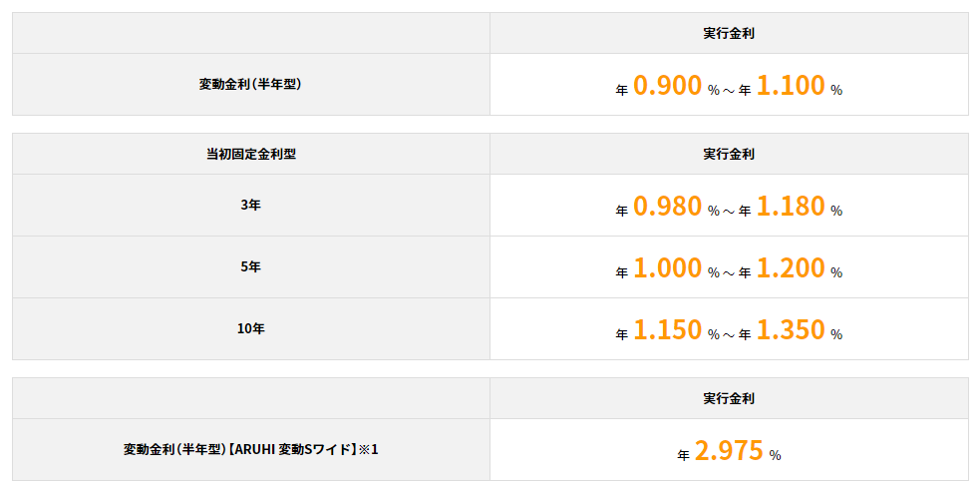Viewport: 980px width, 490px height.
Task: Click the empty header cell above the ARUHI row
Action: pyautogui.click(x=250, y=398)
